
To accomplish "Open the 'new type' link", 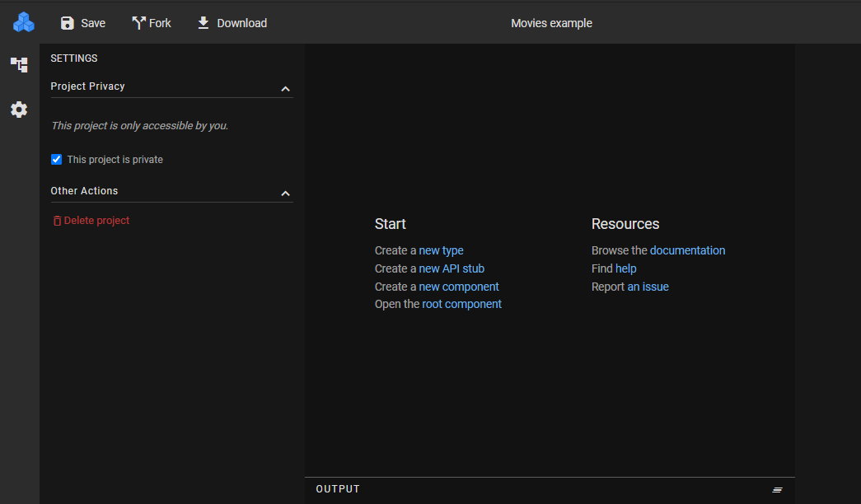I will (x=441, y=250).
